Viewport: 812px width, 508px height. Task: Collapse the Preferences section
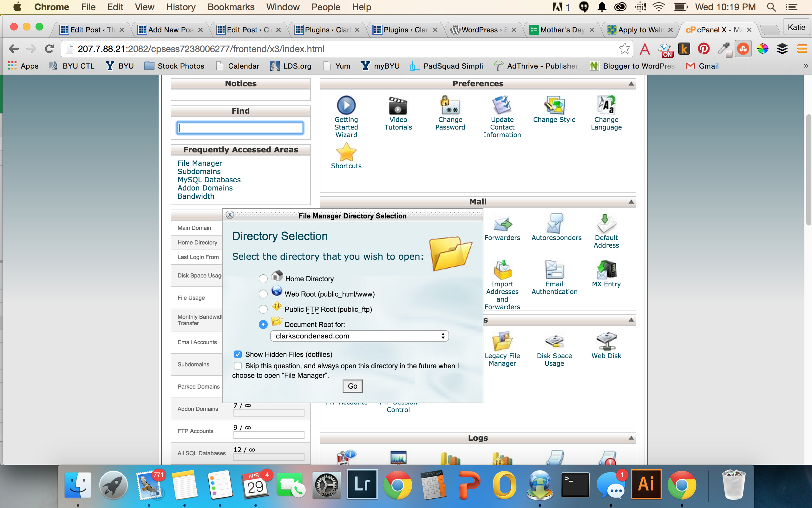tap(631, 84)
